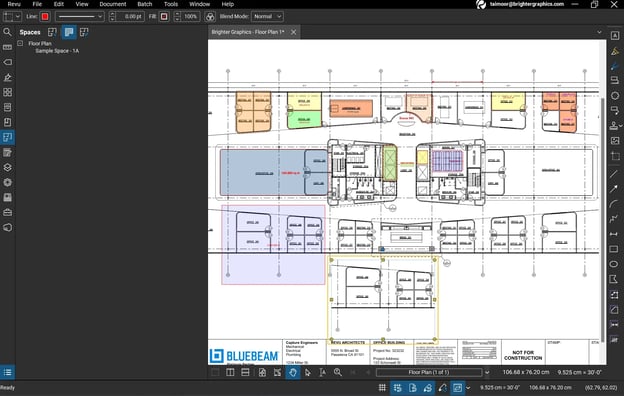Open the Search panel from the sidebar
This screenshot has height=396, width=624.
pos(7,32)
